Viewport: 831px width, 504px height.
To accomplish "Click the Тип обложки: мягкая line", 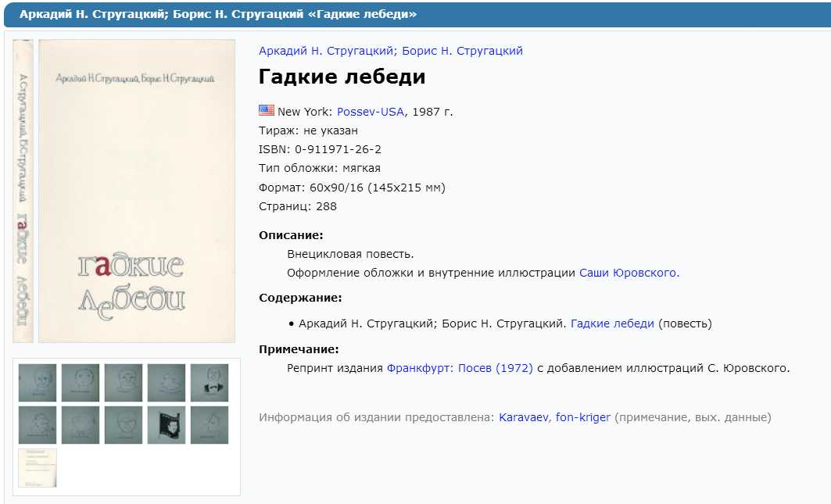I will tap(320, 169).
